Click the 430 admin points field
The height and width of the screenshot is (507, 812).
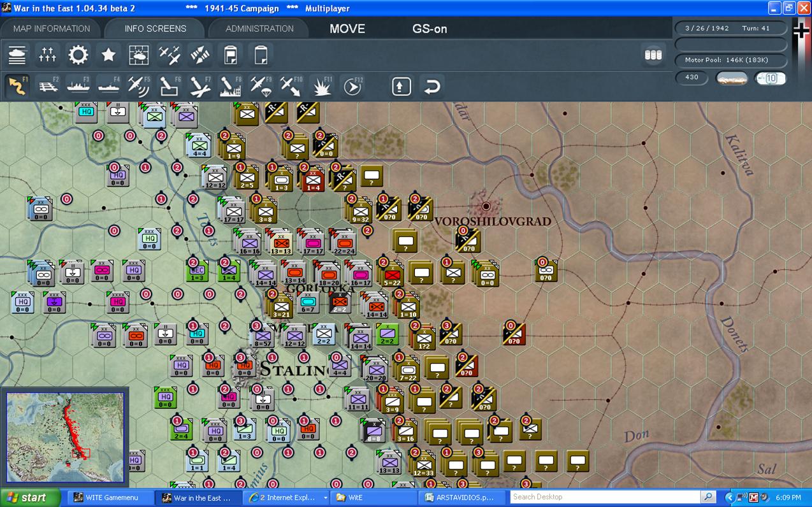click(692, 78)
